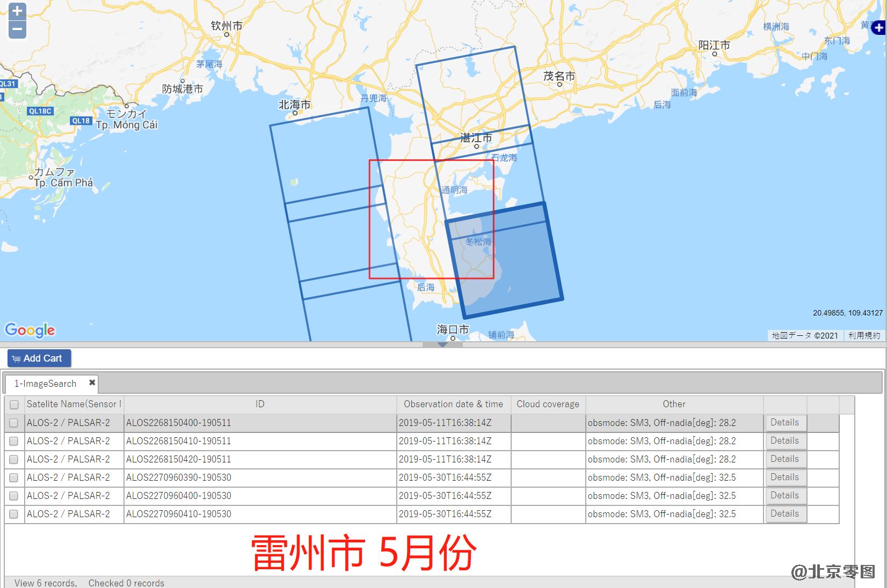Open Details for ALOS2270960390-190530
Screen dimensions: 887x588
785,477
